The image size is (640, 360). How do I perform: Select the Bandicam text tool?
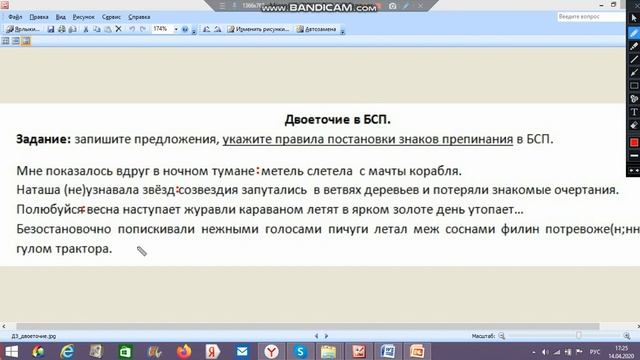tap(633, 112)
